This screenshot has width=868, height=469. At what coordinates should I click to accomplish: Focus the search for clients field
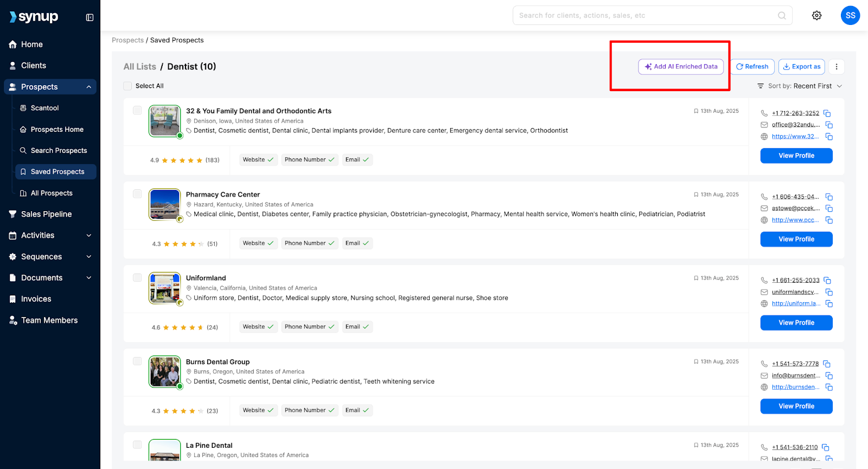[652, 16]
